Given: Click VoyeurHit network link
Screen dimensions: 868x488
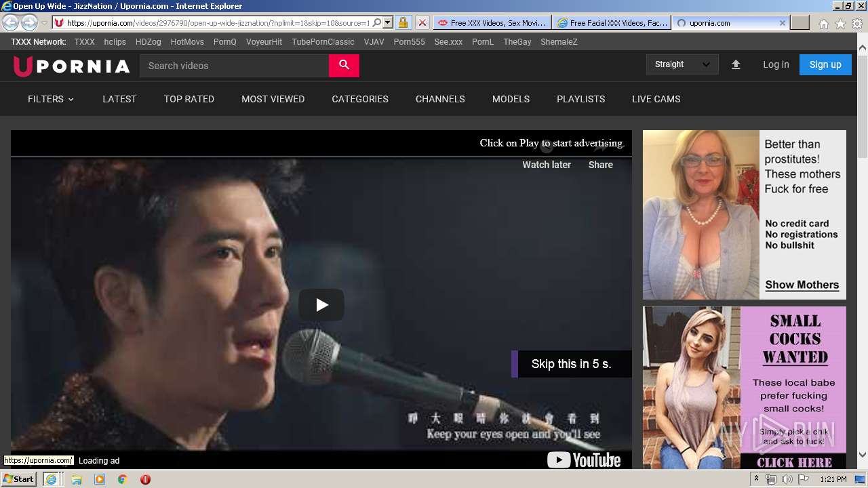Looking at the screenshot, I should pyautogui.click(x=264, y=41).
